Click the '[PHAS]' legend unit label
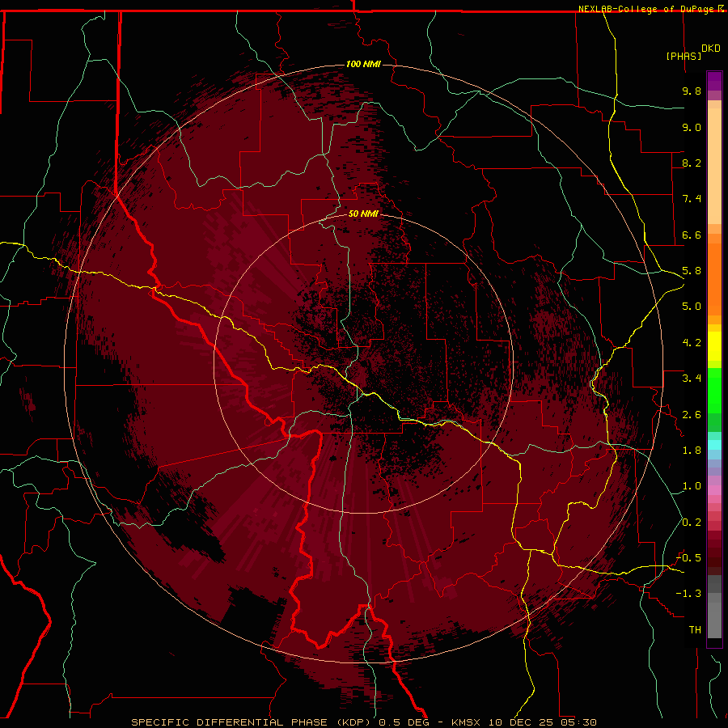This screenshot has height=728, width=728. [684, 56]
